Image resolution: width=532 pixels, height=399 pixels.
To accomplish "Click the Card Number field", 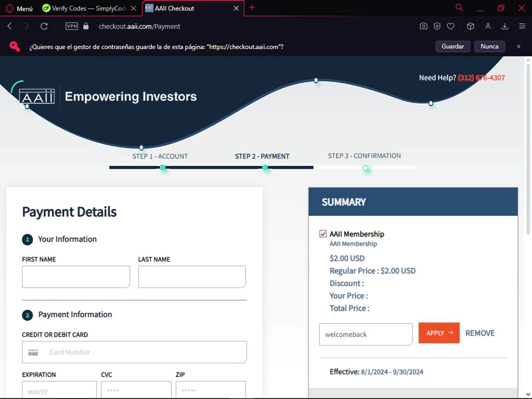I will (134, 352).
